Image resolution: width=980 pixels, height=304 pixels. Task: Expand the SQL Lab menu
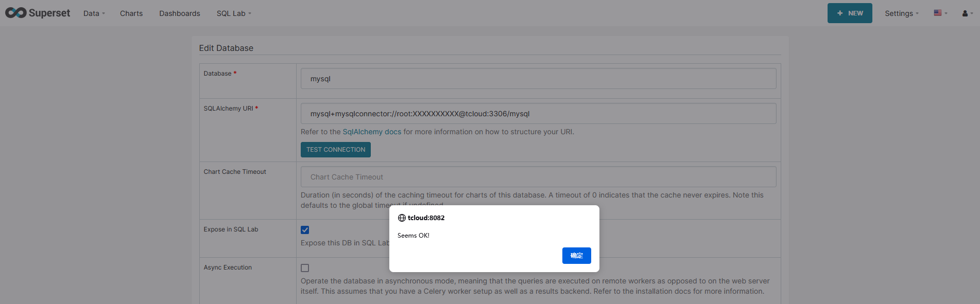(234, 13)
